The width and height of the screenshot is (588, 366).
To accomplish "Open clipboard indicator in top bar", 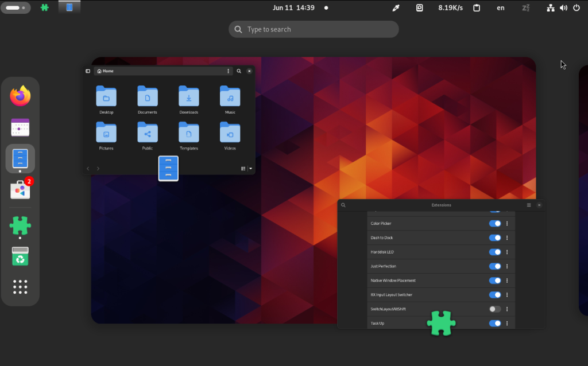I will pyautogui.click(x=477, y=8).
